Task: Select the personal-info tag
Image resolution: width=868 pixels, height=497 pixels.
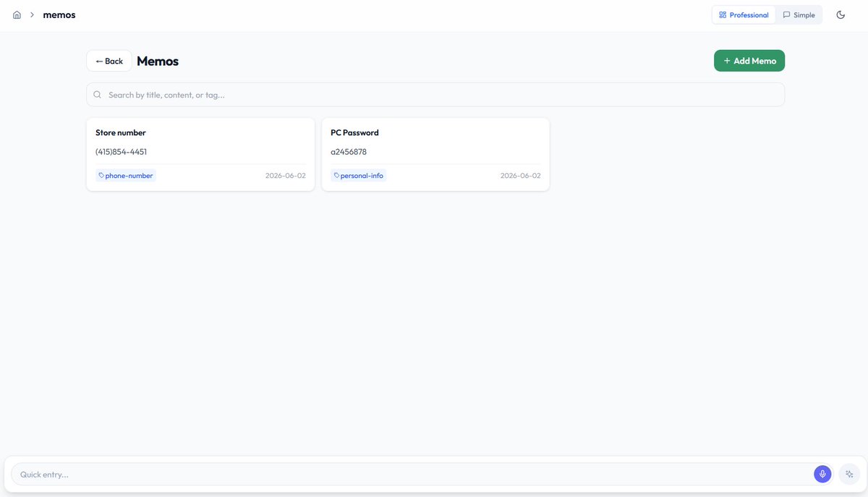Action: point(359,176)
